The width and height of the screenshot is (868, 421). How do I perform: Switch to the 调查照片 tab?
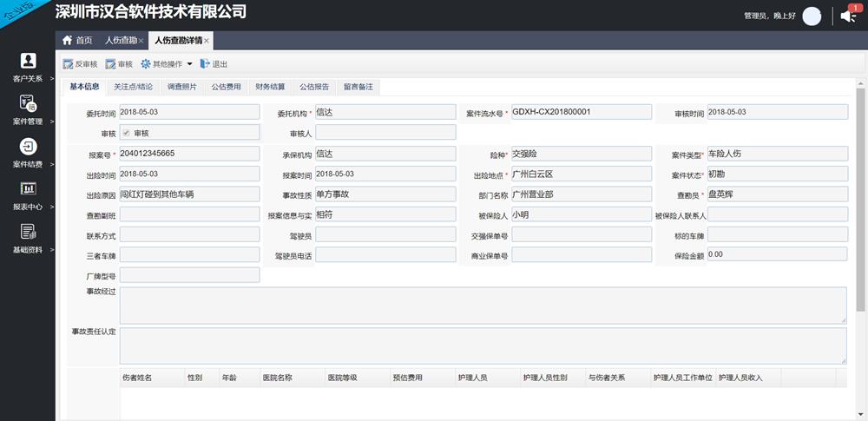(181, 87)
